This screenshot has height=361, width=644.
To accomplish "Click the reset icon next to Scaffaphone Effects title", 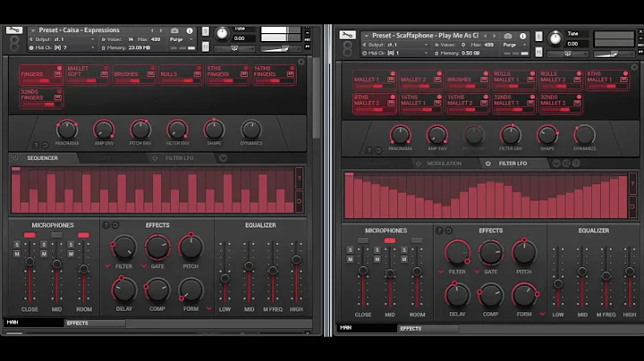I will pyautogui.click(x=448, y=231).
